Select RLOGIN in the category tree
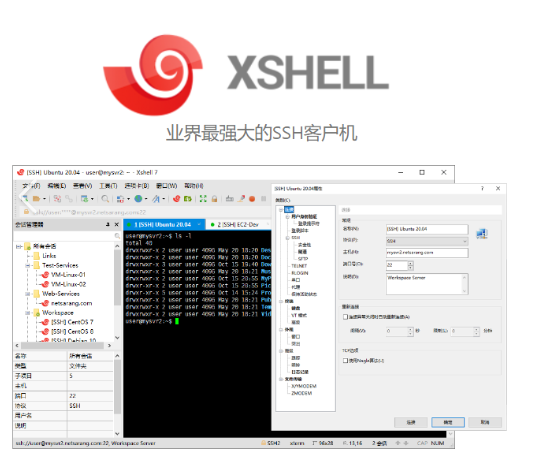Image resolution: width=535 pixels, height=457 pixels. click(300, 273)
